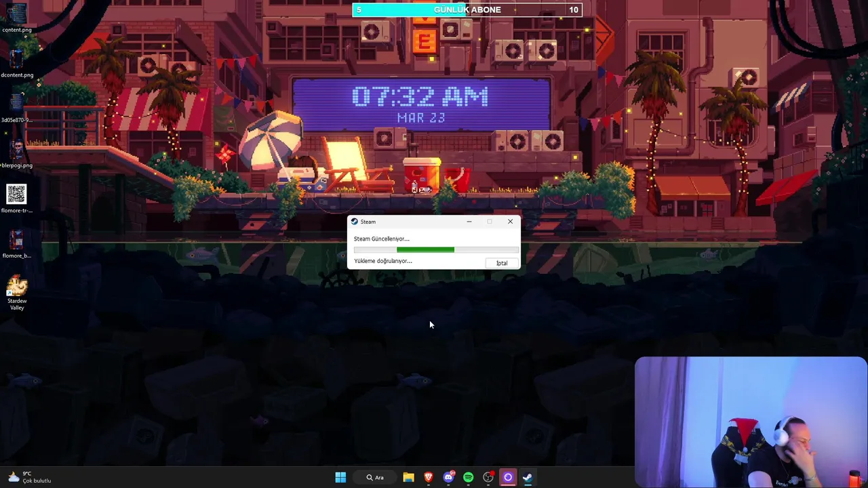Open OBS Studio from the taskbar
The width and height of the screenshot is (868, 488).
[x=488, y=477]
